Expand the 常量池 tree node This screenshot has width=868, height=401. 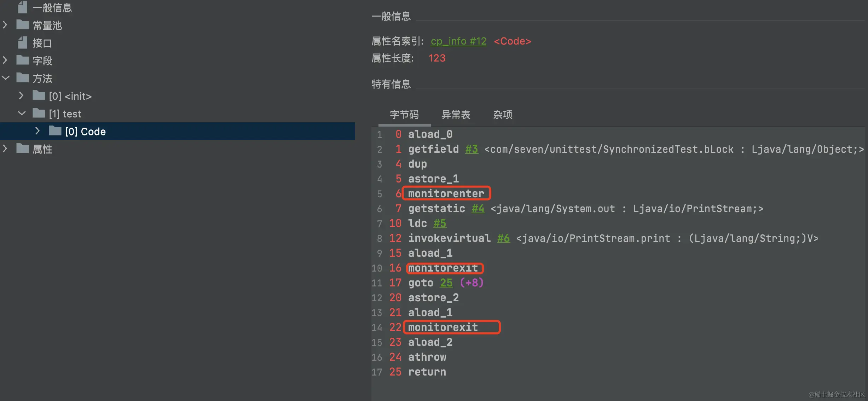(x=5, y=25)
